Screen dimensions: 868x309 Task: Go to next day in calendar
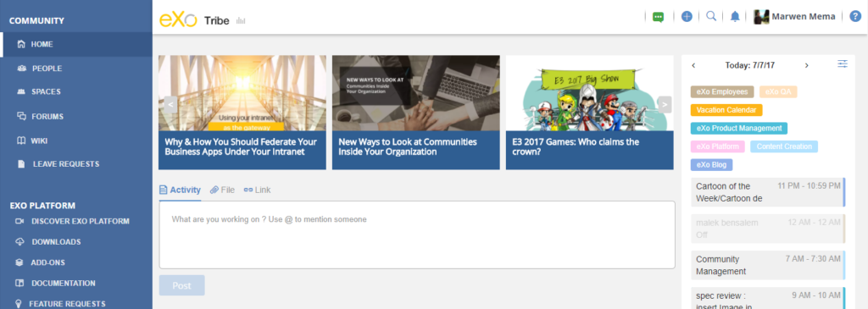pos(807,65)
